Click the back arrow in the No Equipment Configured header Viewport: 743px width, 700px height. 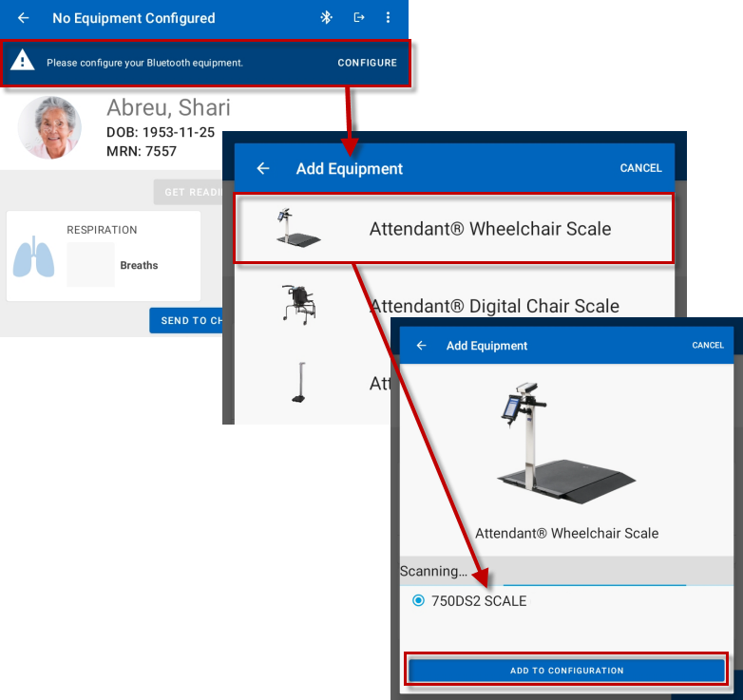click(24, 18)
